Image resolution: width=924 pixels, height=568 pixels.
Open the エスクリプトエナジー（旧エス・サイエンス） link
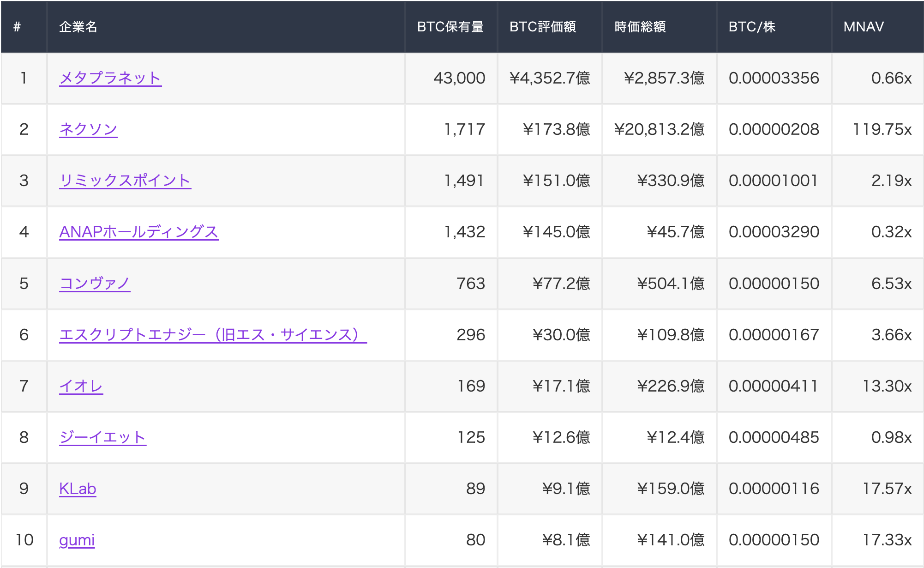[x=213, y=335]
